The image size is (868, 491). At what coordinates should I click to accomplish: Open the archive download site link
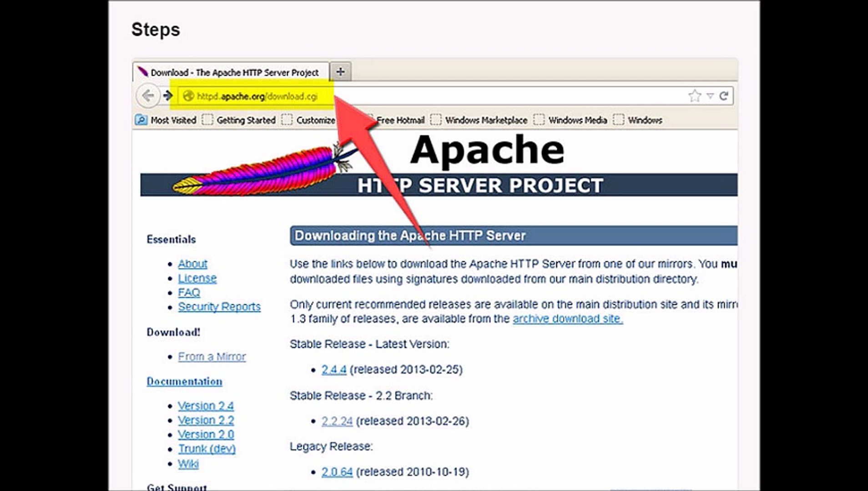[568, 319]
